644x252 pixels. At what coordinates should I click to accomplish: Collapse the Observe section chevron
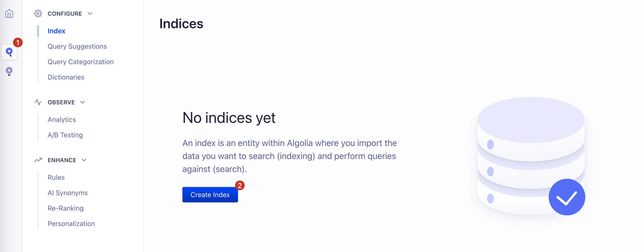tap(83, 102)
